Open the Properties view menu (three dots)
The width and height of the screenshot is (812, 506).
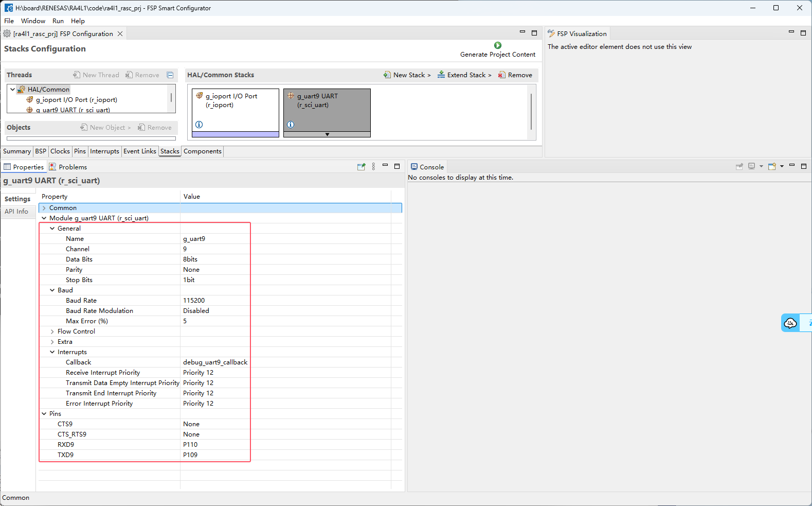(x=373, y=167)
